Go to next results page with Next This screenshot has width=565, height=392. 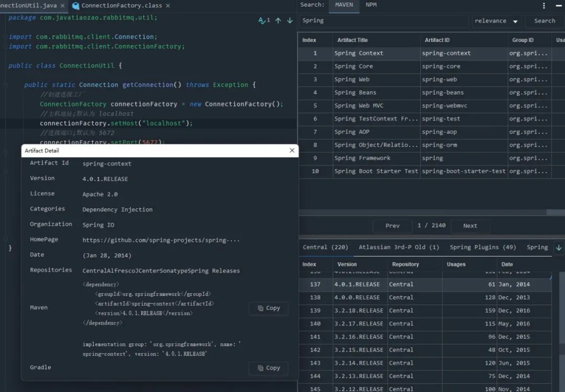470,226
